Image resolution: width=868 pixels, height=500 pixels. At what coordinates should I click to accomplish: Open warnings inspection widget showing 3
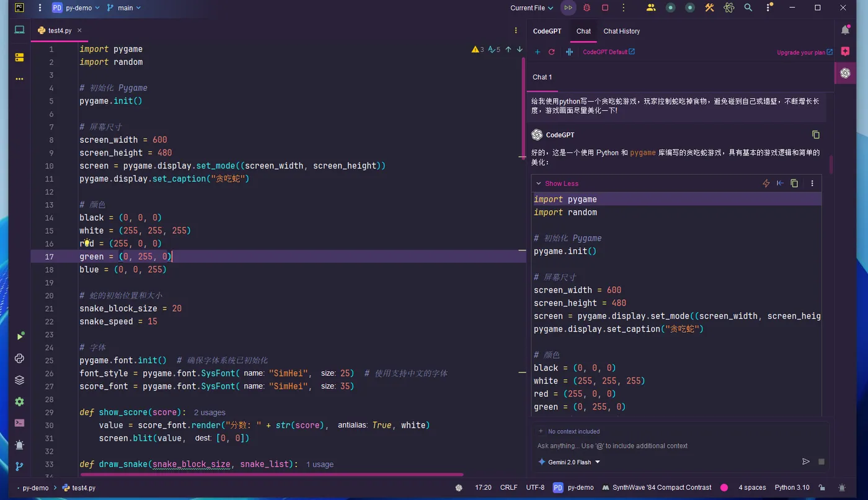click(477, 50)
